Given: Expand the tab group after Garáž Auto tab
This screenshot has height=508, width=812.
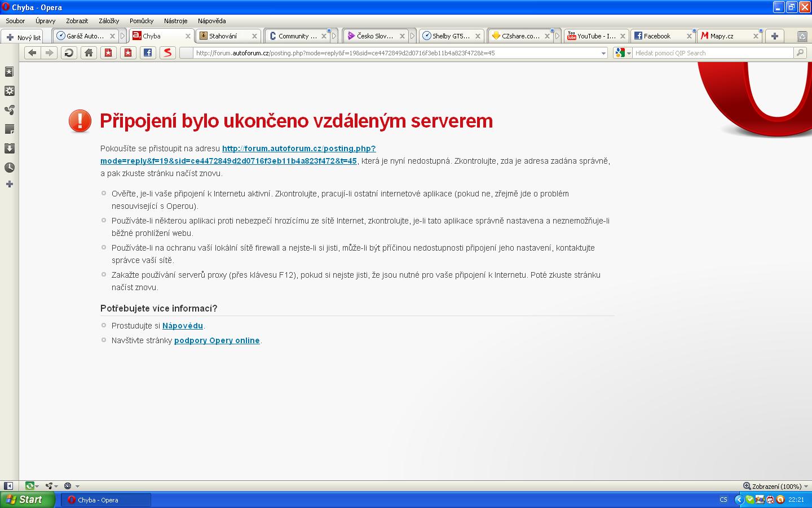Looking at the screenshot, I should [122, 36].
